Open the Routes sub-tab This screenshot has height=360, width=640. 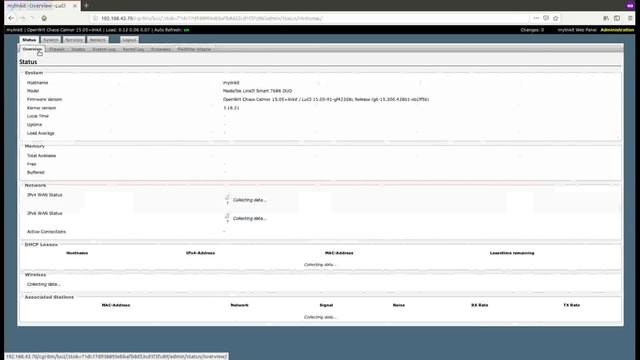(x=78, y=49)
